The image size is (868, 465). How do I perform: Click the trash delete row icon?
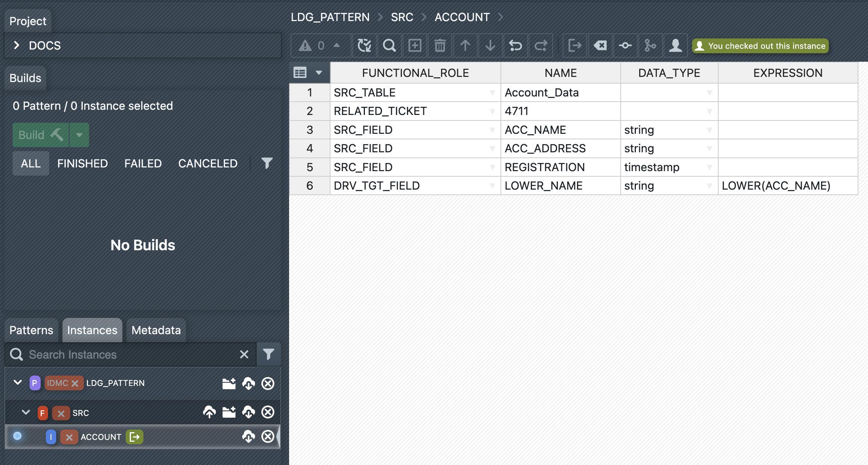click(x=440, y=46)
